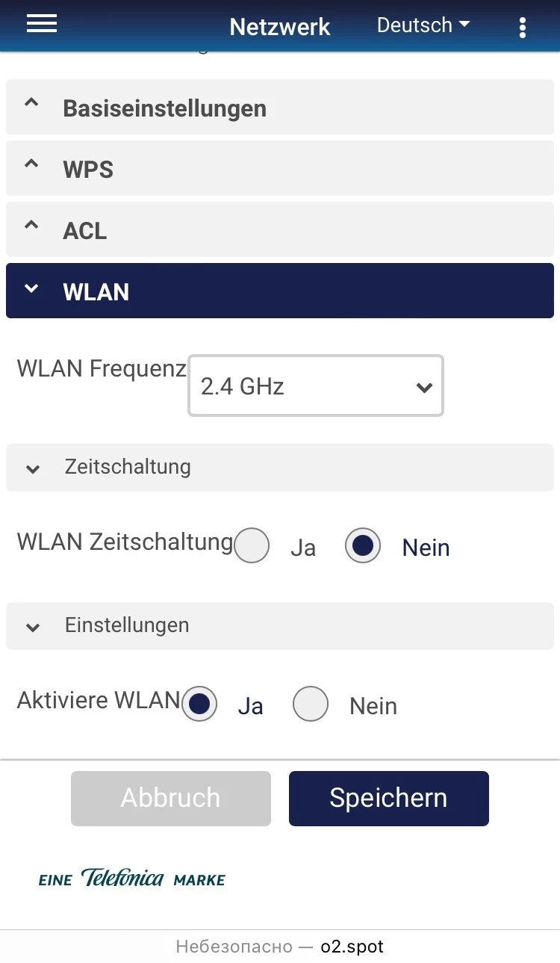Expand the WPS section
Screen dimensions: 560x963
coord(88,170)
